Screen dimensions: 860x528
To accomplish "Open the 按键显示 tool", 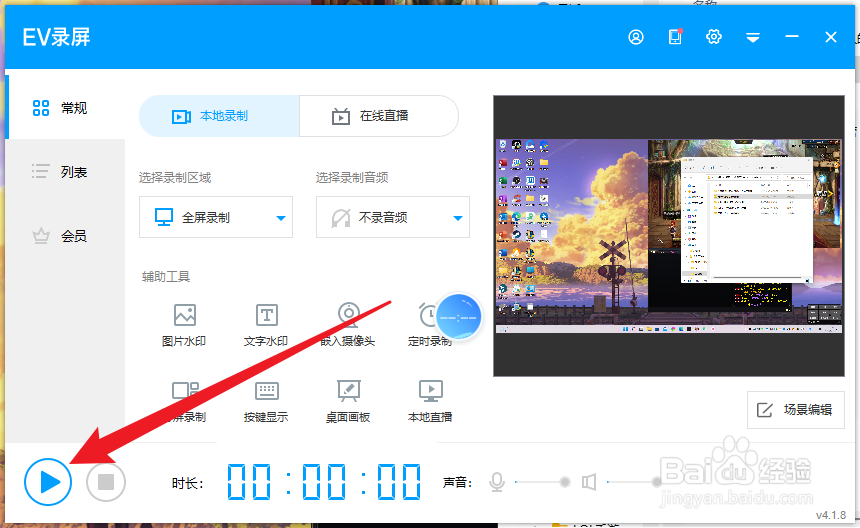I will coord(266,401).
